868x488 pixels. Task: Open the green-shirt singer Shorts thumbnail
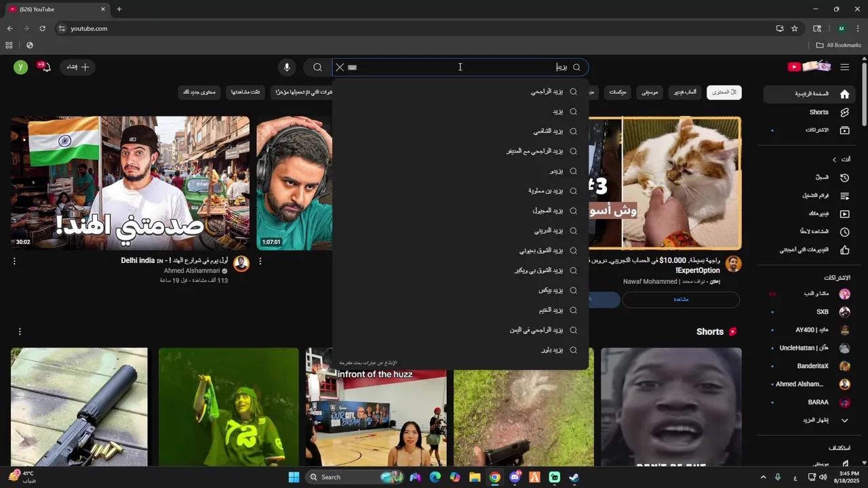tap(229, 407)
